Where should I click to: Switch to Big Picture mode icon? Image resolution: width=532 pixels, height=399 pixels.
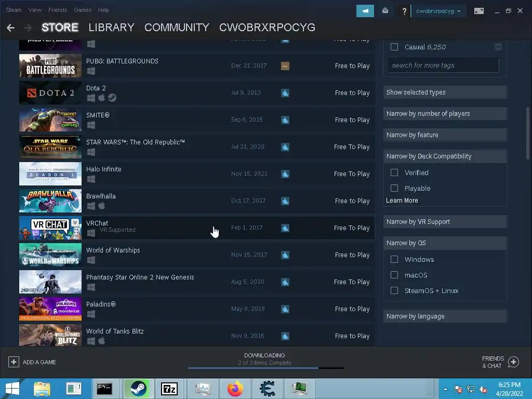(x=478, y=11)
